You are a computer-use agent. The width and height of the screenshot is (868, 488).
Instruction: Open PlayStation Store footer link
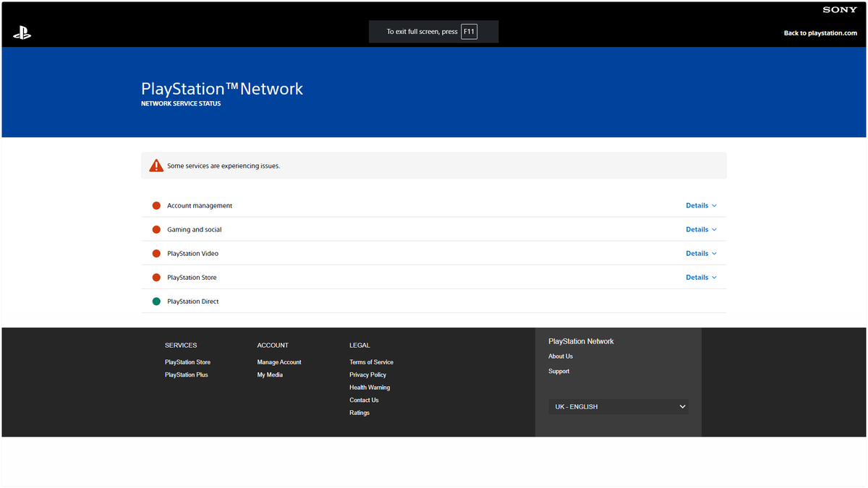[187, 362]
